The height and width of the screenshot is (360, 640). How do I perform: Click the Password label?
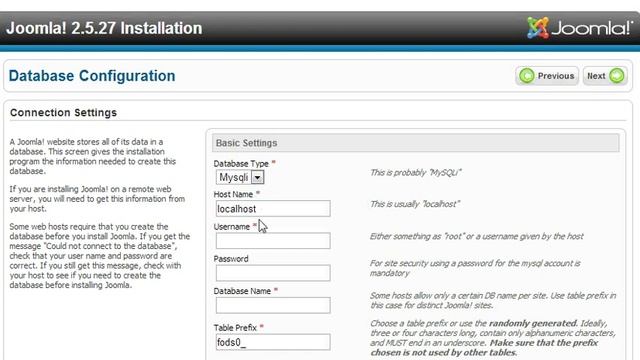(x=231, y=259)
